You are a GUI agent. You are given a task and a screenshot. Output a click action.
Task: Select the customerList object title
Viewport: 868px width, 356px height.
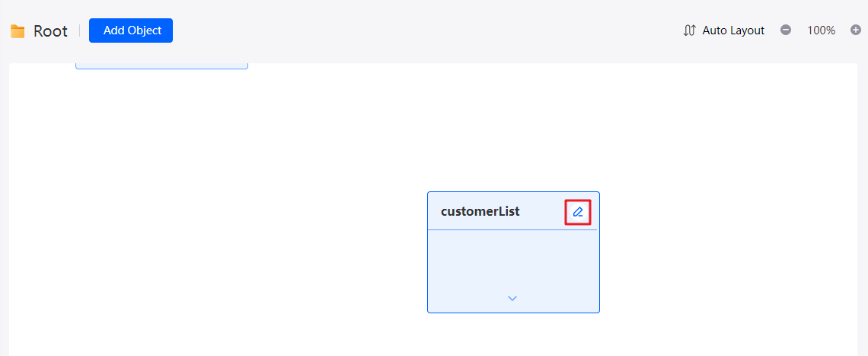[480, 211]
